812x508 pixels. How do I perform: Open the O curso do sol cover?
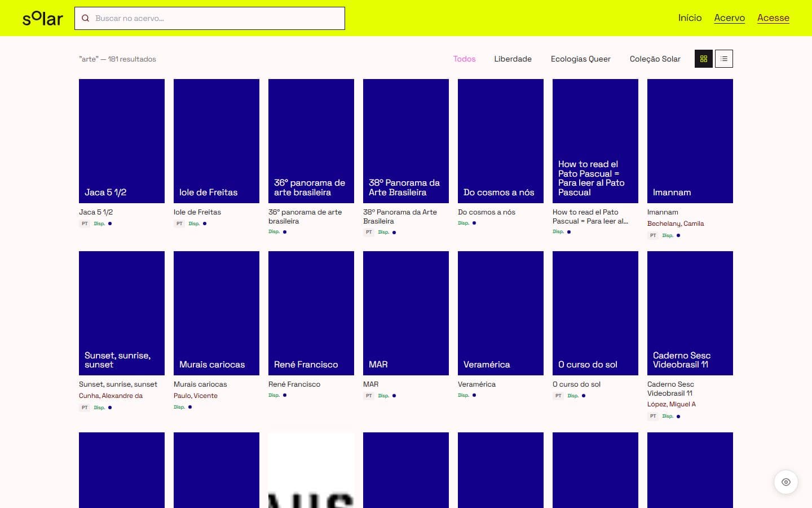tap(595, 313)
